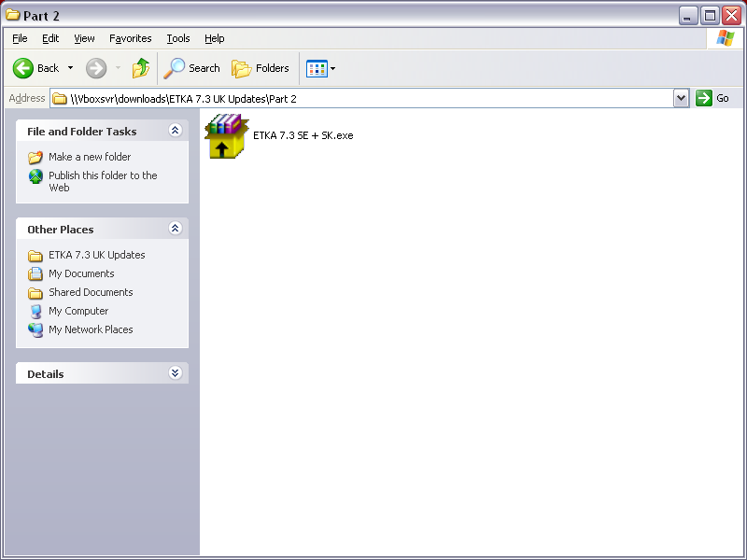The width and height of the screenshot is (747, 560).
Task: Go to ETKA 7.3 UK Updates folder
Action: tap(96, 255)
